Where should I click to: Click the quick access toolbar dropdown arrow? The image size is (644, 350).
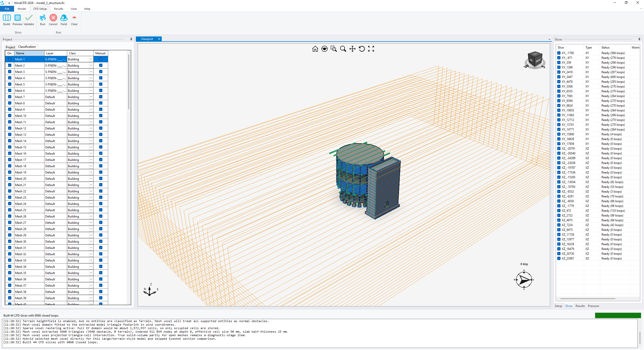click(9, 3)
